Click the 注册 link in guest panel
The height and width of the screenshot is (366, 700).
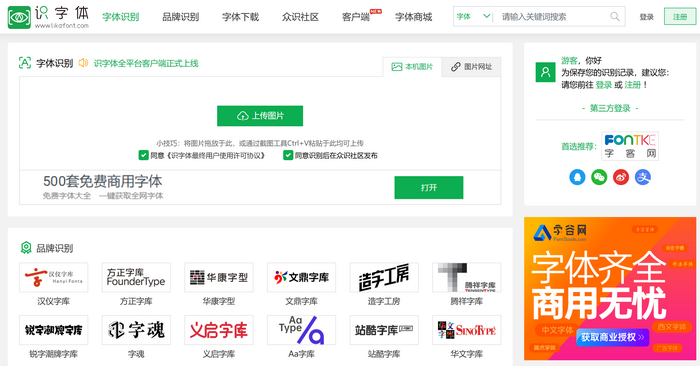tap(632, 85)
